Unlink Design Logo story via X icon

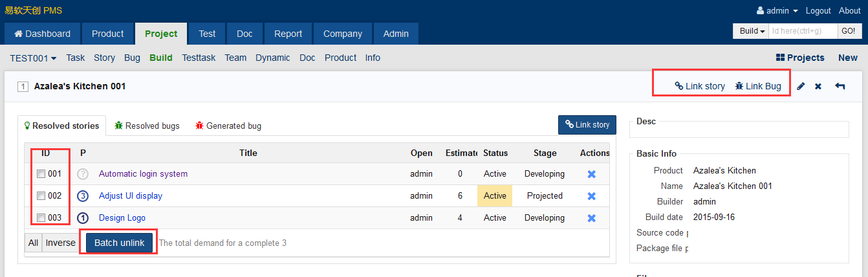point(591,218)
